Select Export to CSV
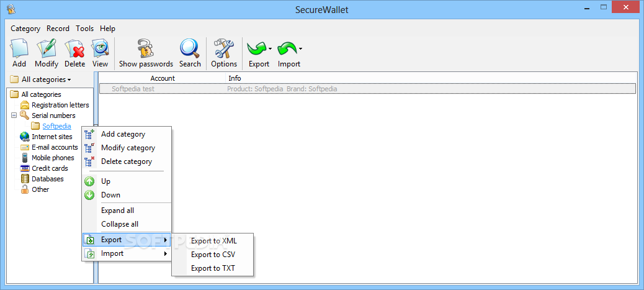Viewport: 644px width, 290px height. click(213, 255)
